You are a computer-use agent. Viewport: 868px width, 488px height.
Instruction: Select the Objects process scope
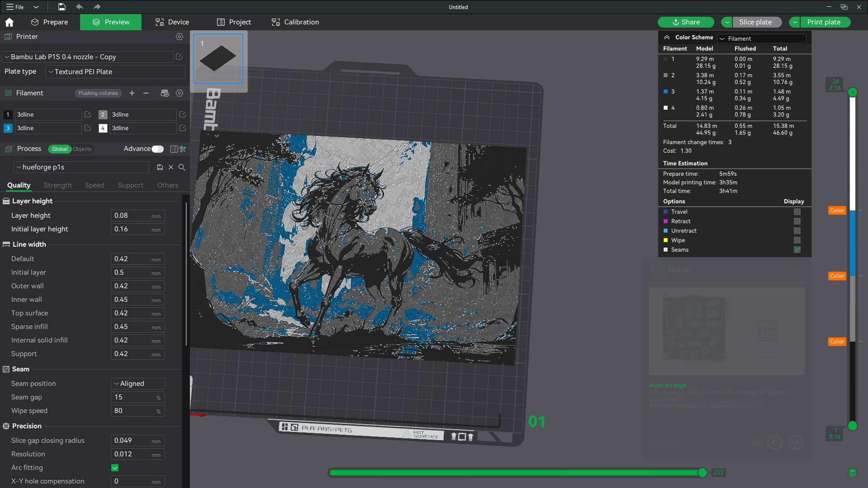pyautogui.click(x=82, y=149)
